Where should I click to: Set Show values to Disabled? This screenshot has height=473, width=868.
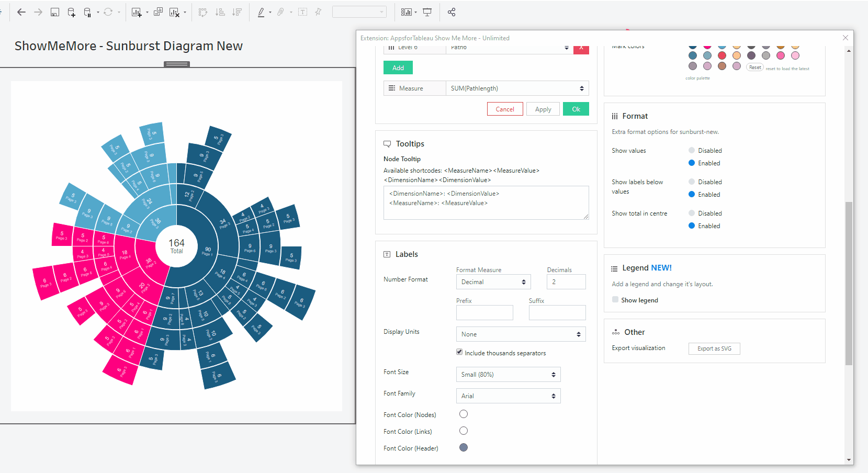tap(692, 151)
